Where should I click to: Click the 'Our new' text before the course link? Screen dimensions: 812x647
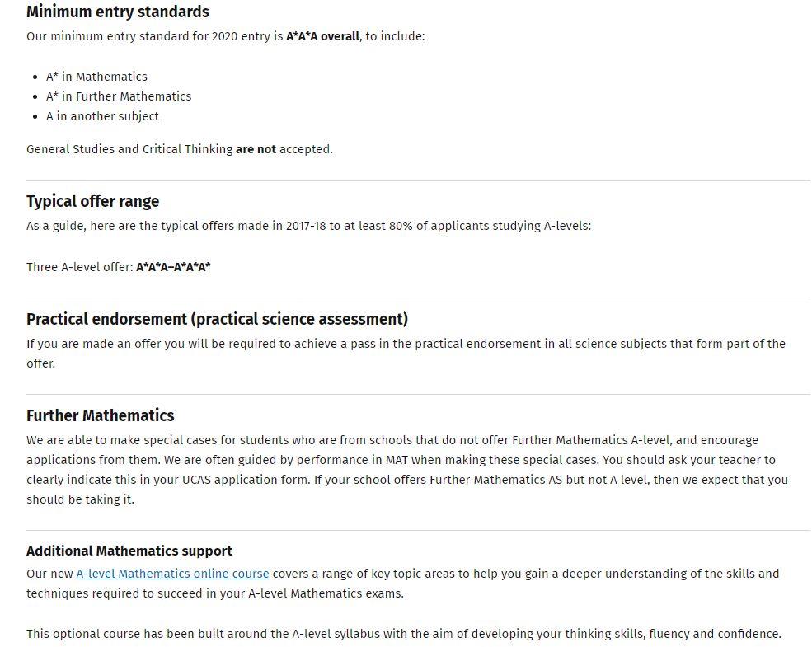tap(49, 574)
